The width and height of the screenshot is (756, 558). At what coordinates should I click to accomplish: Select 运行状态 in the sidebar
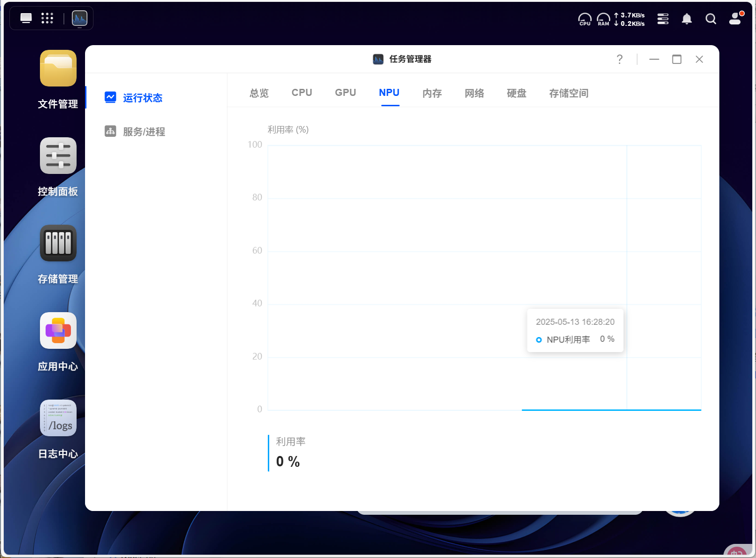coord(143,98)
